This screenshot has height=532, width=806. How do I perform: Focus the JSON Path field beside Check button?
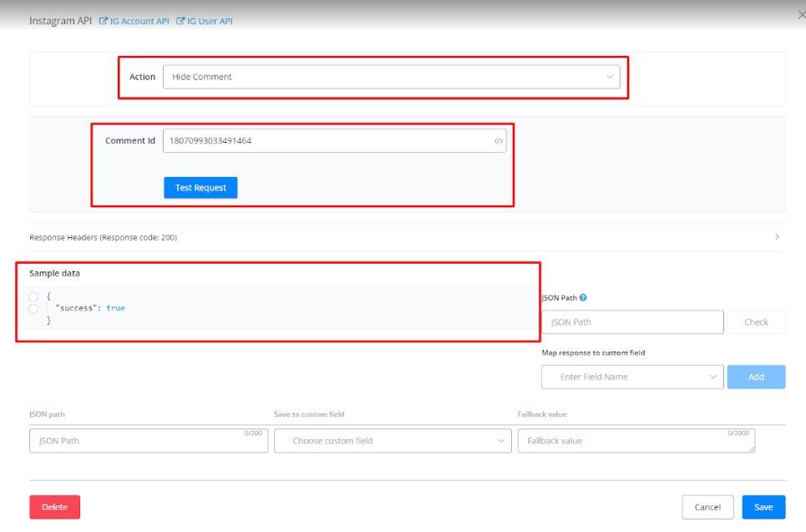point(632,322)
